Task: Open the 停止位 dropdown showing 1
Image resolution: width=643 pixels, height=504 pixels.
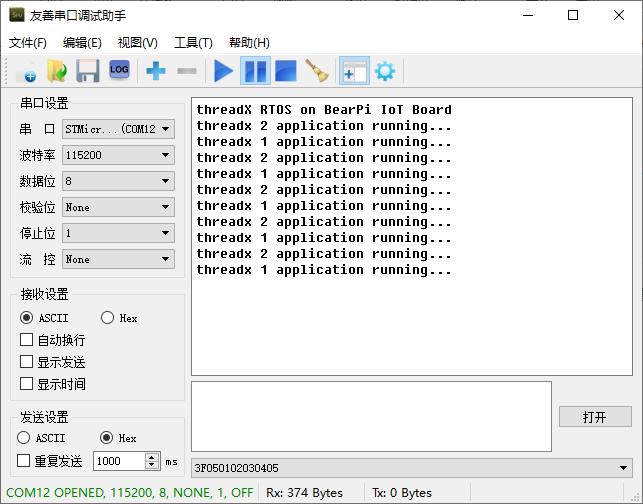Action: 118,233
